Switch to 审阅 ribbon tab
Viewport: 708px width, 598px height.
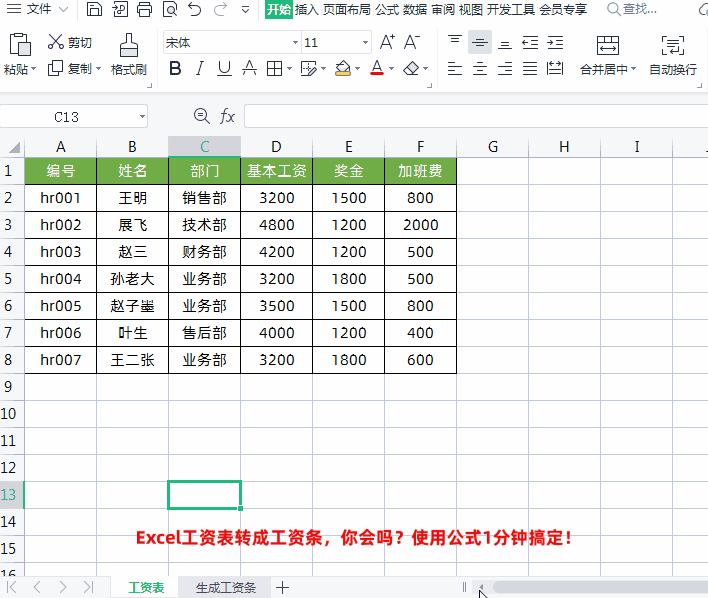[443, 9]
